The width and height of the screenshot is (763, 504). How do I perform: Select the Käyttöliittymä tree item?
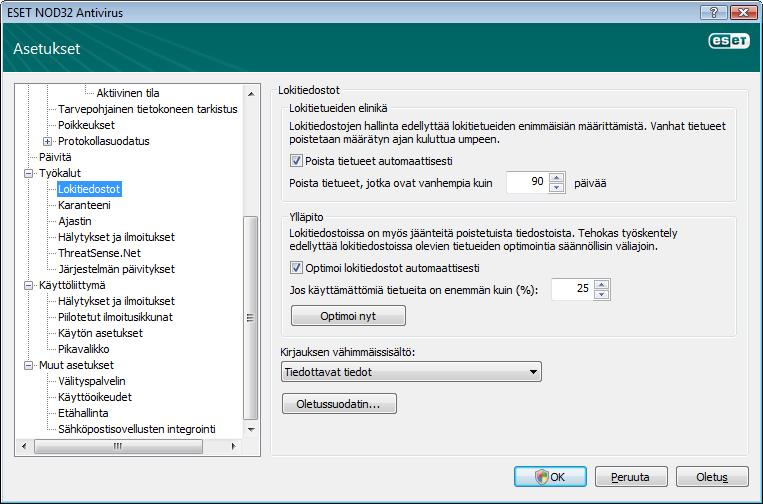tap(72, 285)
